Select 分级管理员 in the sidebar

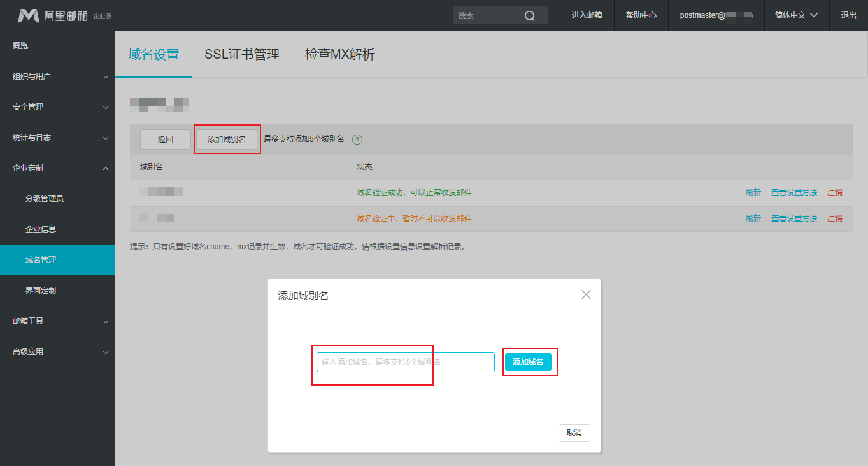click(x=45, y=199)
